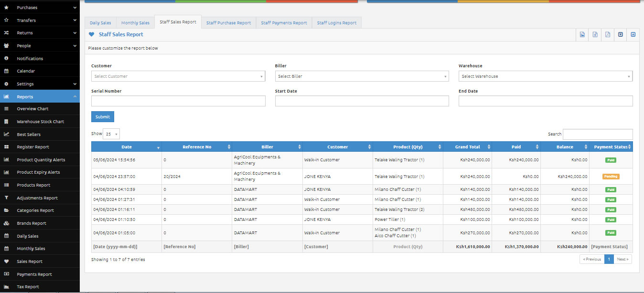The width and height of the screenshot is (644, 293).
Task: Expand the Select Warehouse dropdown
Action: click(545, 76)
